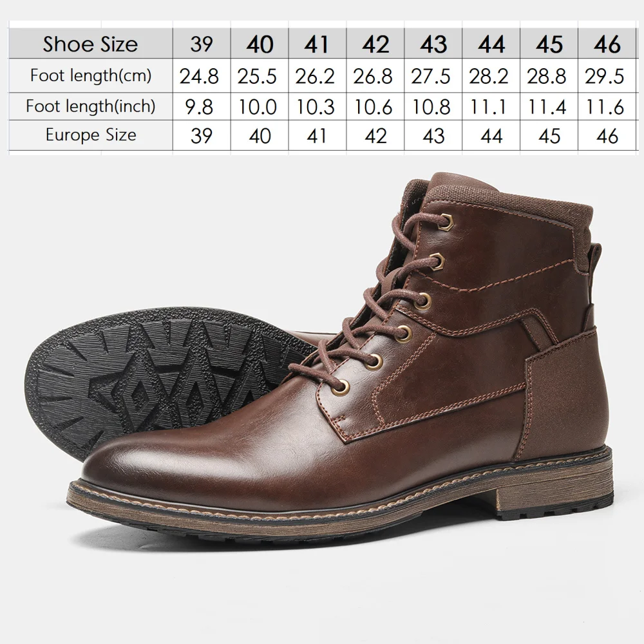Select the size 44 column header
644x644 pixels.
click(491, 44)
